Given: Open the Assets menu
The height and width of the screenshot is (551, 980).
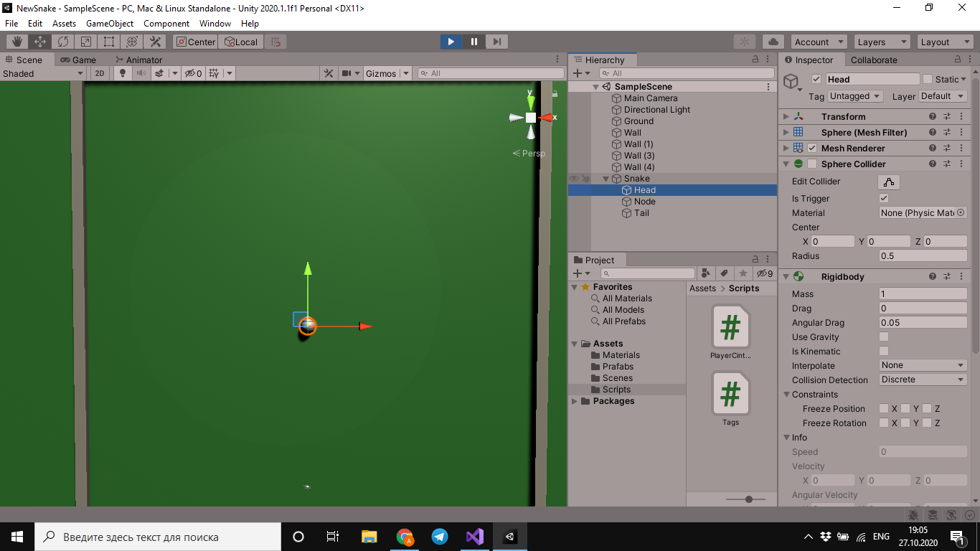Looking at the screenshot, I should point(64,23).
